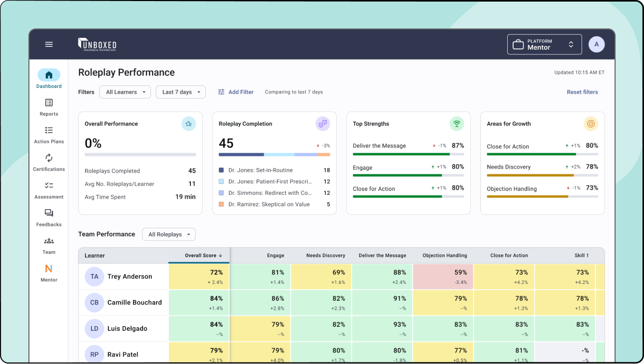
Task: Click the star icon on Overall Performance card
Action: pos(188,123)
